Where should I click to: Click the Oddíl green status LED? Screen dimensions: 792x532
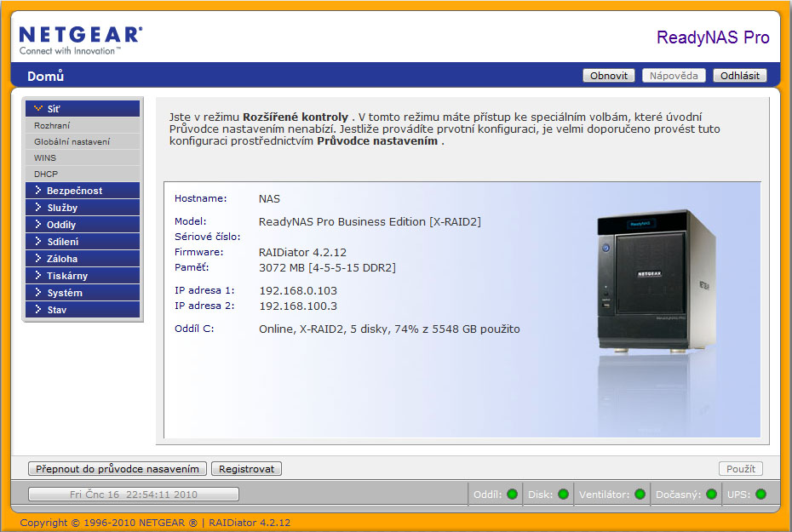512,495
